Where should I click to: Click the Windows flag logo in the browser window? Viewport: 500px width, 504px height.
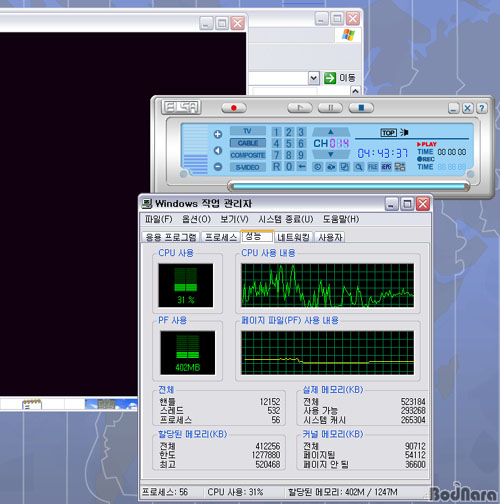coord(348,35)
